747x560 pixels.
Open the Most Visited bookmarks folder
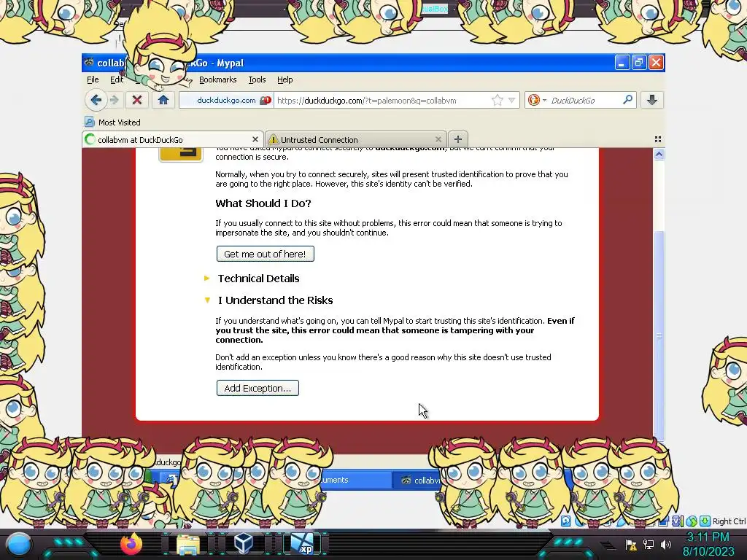[112, 122]
